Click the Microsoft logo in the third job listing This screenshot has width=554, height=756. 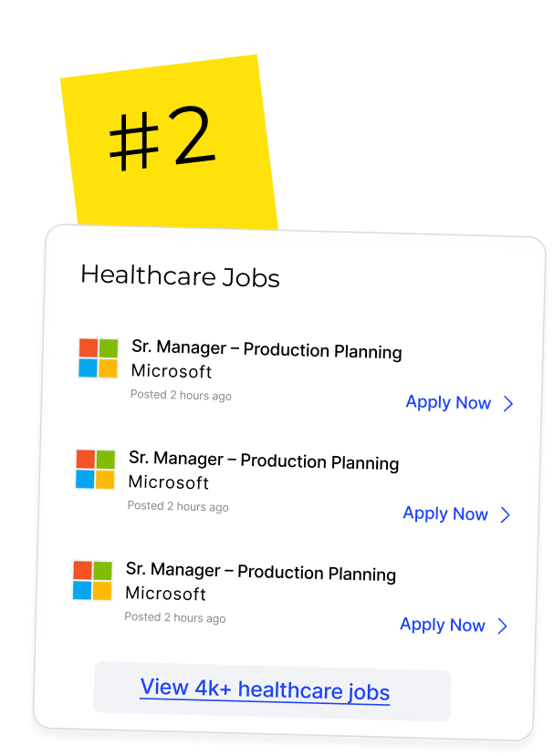coord(92,580)
